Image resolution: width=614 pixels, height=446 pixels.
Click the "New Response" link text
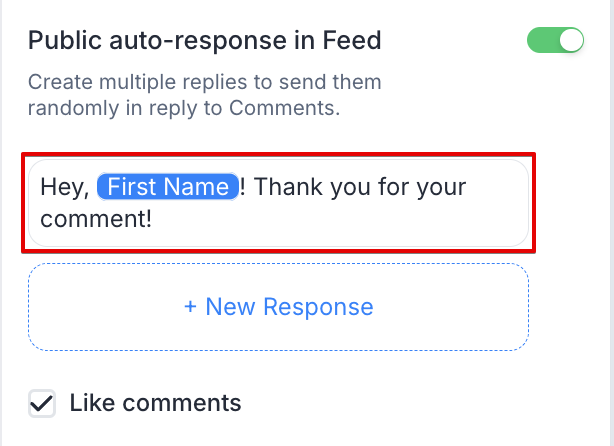click(x=289, y=307)
